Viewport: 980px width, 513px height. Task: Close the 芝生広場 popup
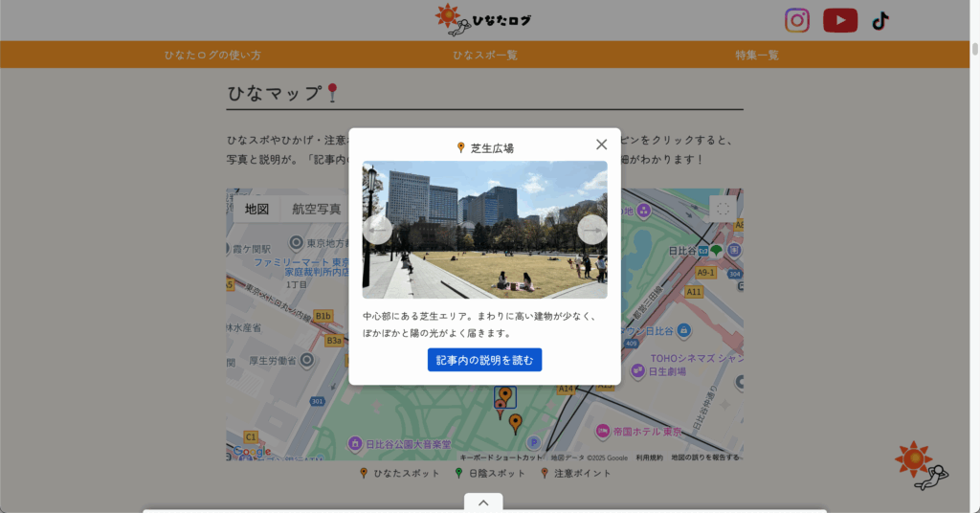pyautogui.click(x=601, y=145)
